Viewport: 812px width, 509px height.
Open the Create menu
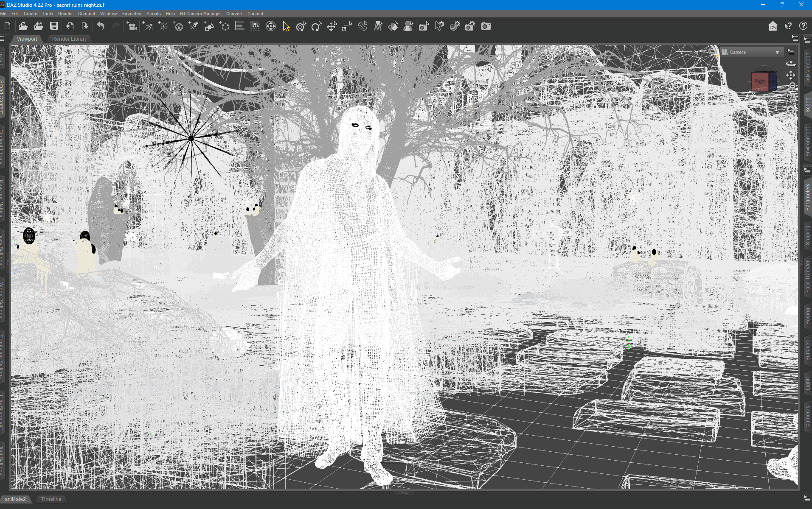coord(31,14)
